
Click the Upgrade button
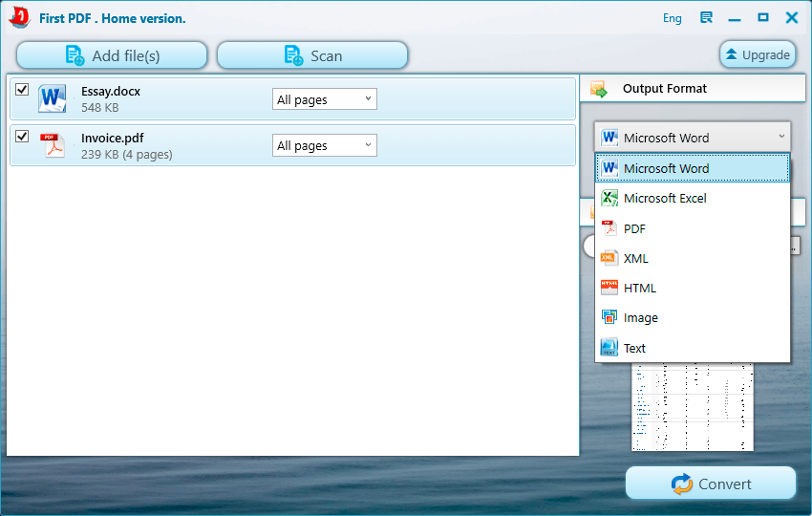tap(758, 54)
